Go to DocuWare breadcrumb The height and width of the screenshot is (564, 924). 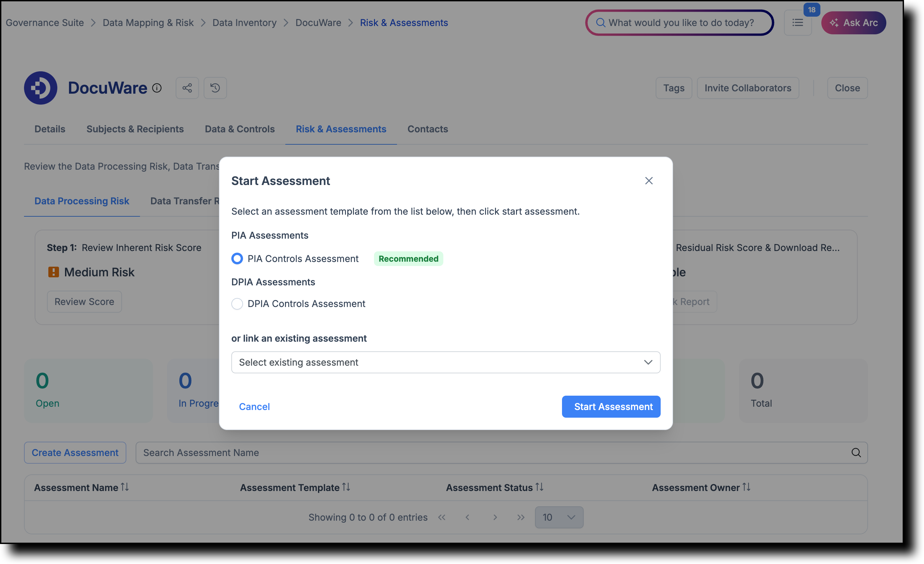[318, 23]
